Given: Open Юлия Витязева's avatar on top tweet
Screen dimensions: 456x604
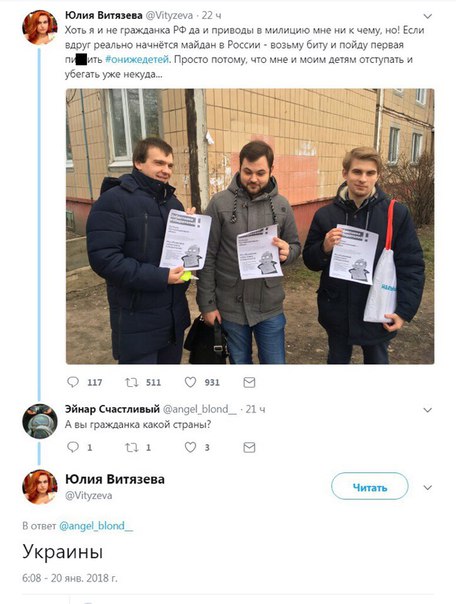Looking at the screenshot, I should point(40,27).
